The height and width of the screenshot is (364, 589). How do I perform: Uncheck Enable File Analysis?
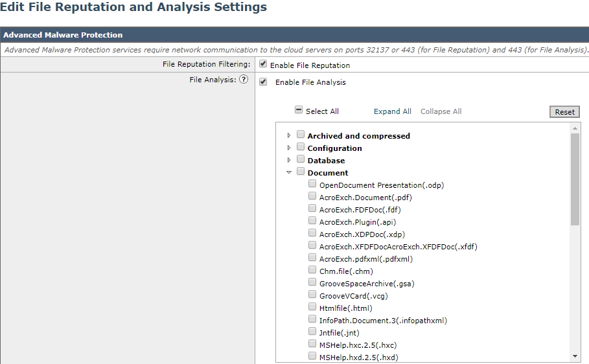pos(263,82)
